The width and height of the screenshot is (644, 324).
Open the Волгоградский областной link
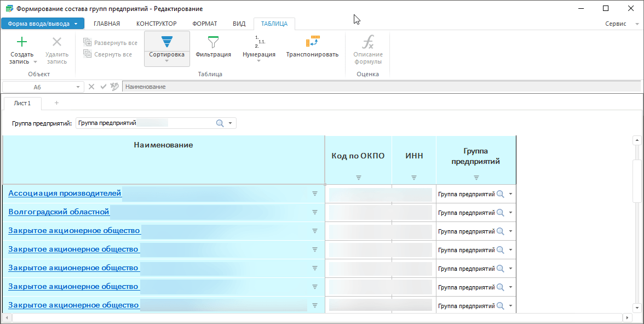click(x=59, y=212)
